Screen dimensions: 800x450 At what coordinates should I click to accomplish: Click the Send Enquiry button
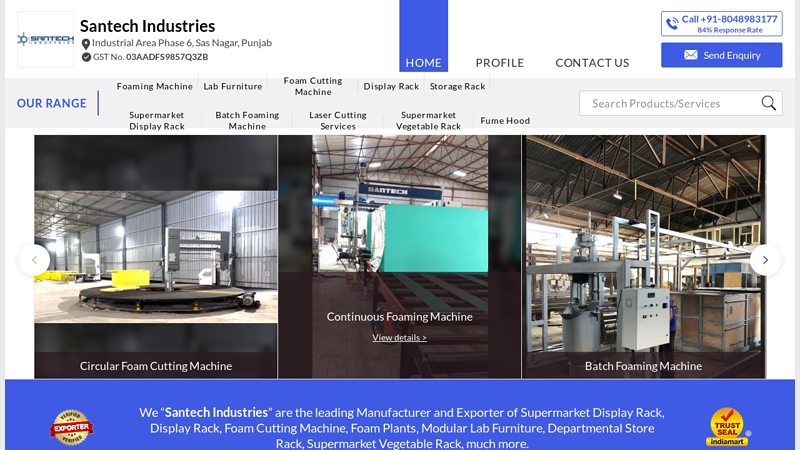coord(721,55)
